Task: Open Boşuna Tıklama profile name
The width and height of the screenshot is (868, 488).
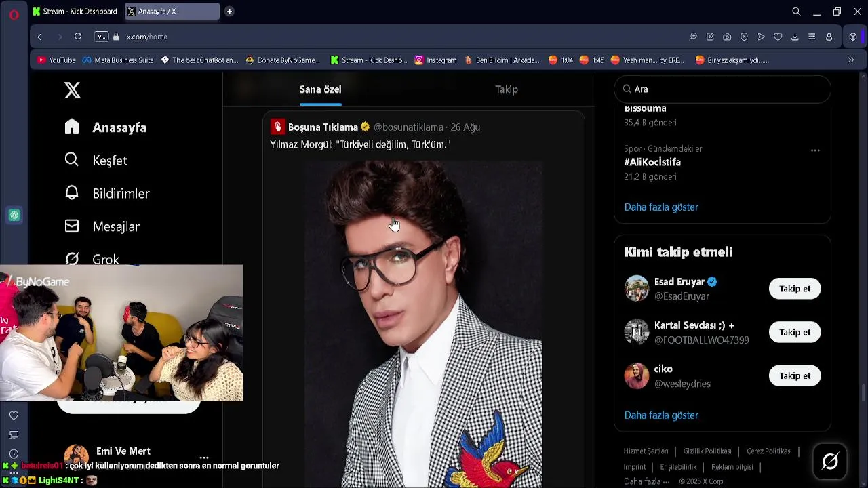Action: pyautogui.click(x=323, y=127)
